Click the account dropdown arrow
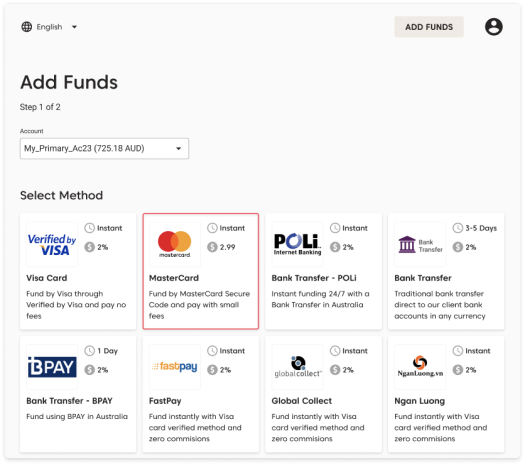 (x=179, y=148)
